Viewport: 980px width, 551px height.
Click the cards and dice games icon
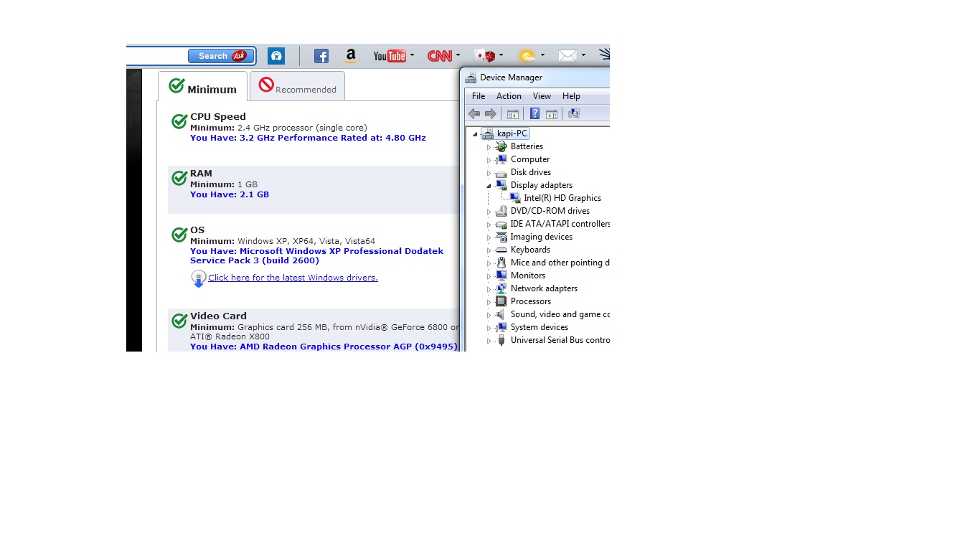pos(485,56)
